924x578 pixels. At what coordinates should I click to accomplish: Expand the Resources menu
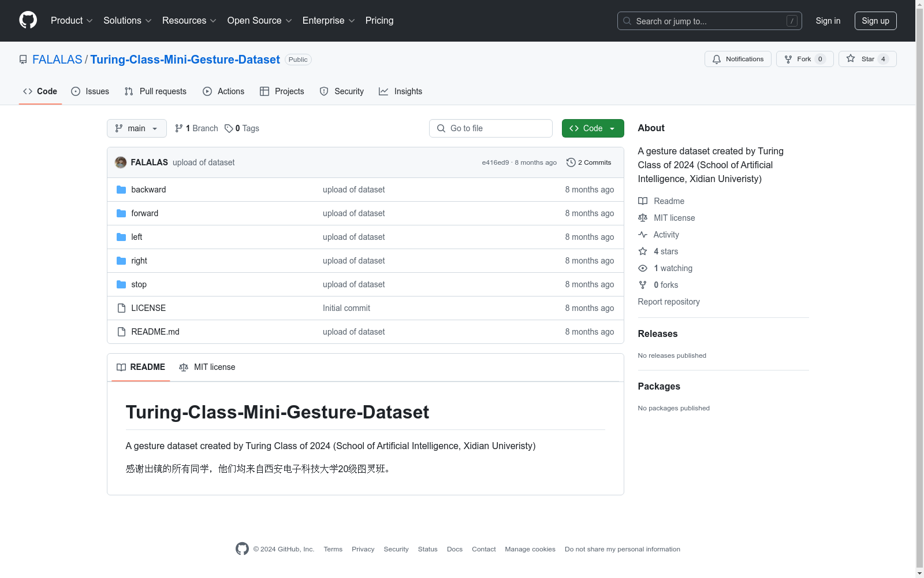(x=189, y=20)
